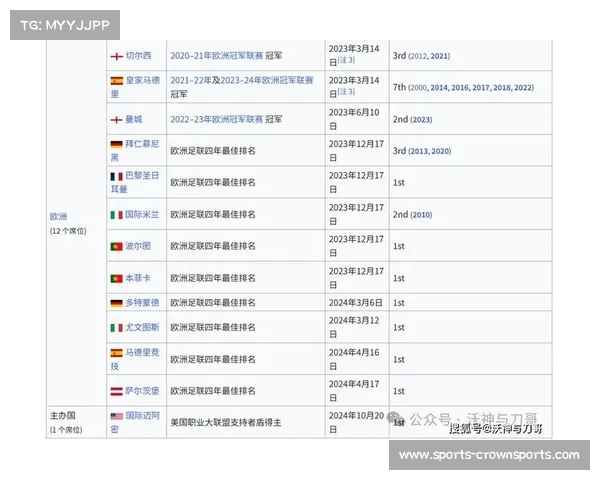Click year 2013 in the 拜仁慕尼黑 row
This screenshot has width=600, height=480.
(x=419, y=151)
